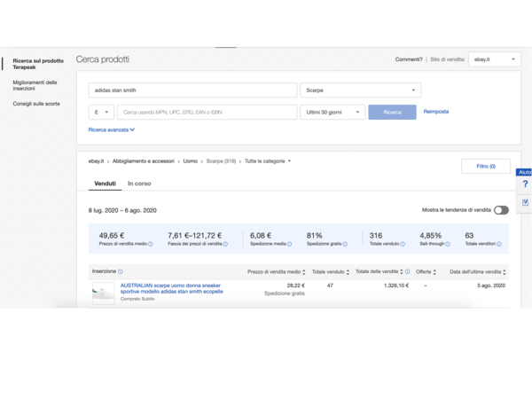Select Ricerca sul prodotto Terapeak sidebar item
This screenshot has height=399, width=532.
point(38,64)
